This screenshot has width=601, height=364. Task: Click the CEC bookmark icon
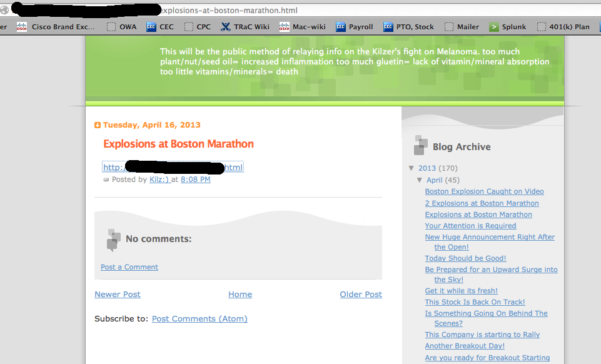pos(151,27)
